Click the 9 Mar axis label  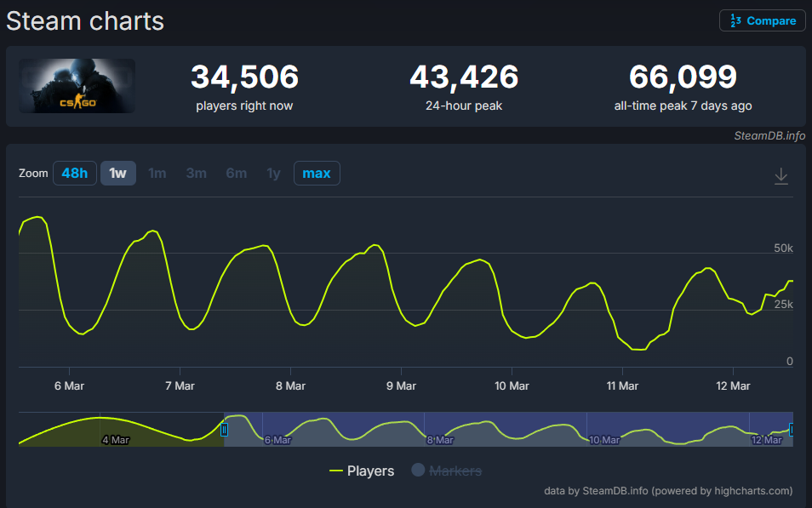coord(402,385)
